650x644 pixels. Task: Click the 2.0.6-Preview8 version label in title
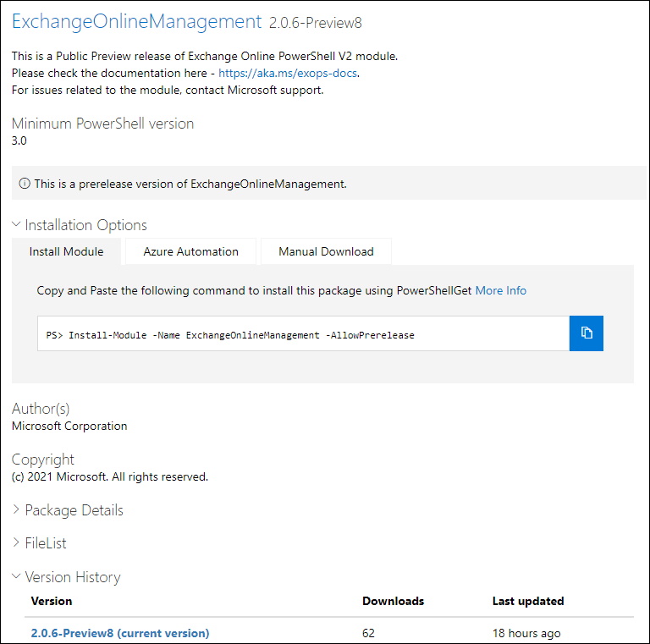316,23
